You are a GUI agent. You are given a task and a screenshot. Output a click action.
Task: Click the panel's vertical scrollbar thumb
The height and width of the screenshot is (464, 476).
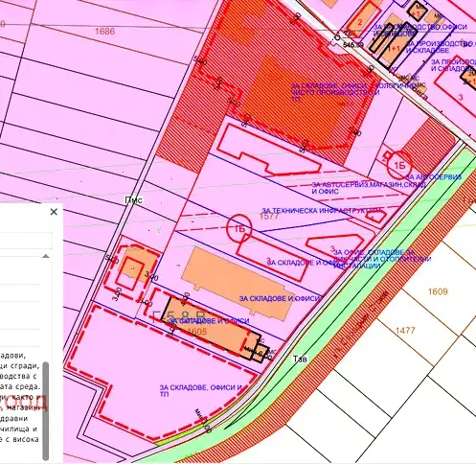point(46,410)
